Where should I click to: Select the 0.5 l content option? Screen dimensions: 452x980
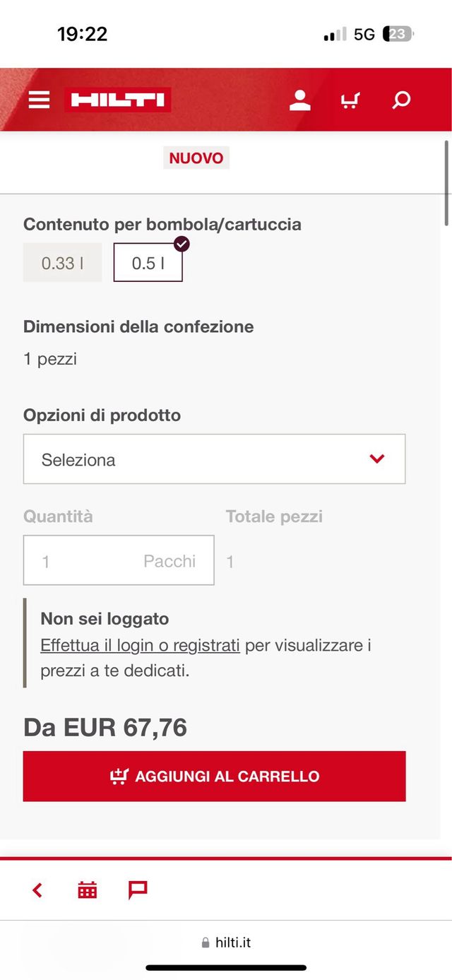tap(148, 262)
